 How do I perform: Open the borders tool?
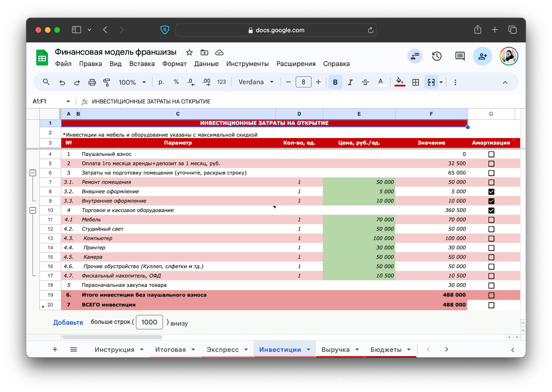coord(416,82)
